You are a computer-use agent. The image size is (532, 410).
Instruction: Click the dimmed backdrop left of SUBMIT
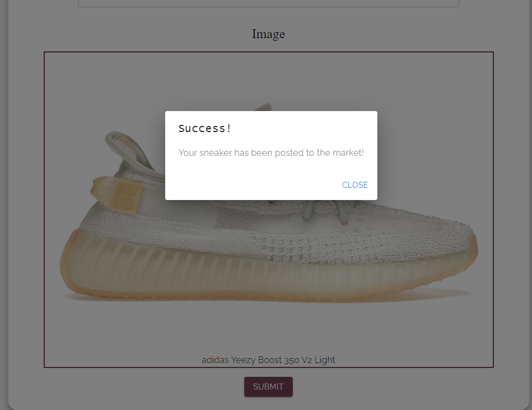[136, 387]
